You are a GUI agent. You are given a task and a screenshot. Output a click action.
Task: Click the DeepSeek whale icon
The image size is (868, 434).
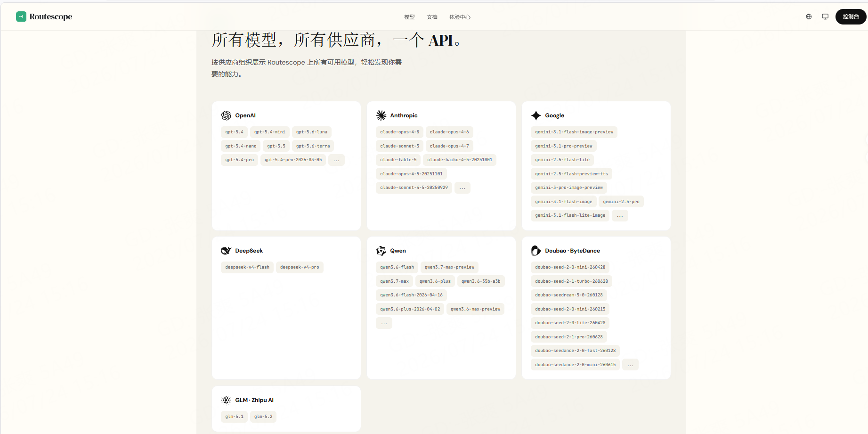point(226,251)
